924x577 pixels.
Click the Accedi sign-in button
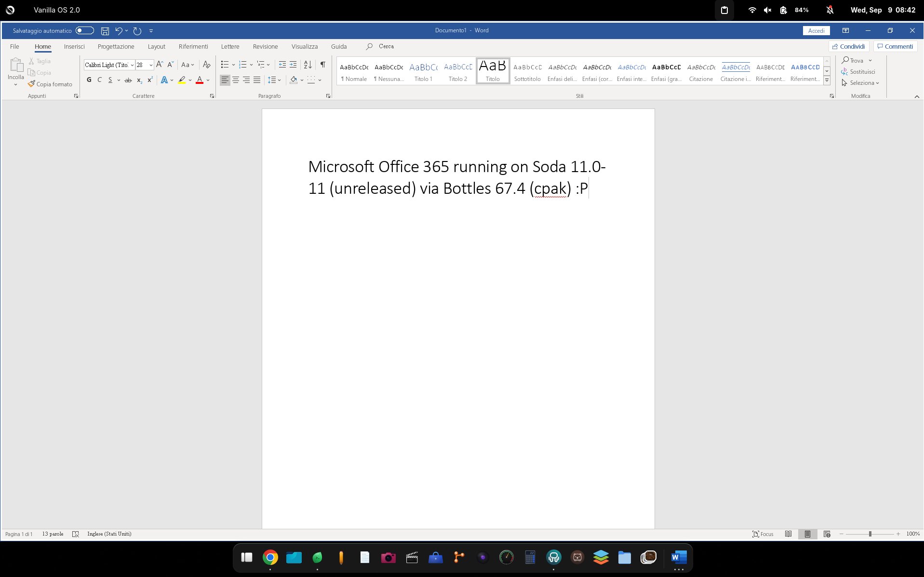(816, 30)
